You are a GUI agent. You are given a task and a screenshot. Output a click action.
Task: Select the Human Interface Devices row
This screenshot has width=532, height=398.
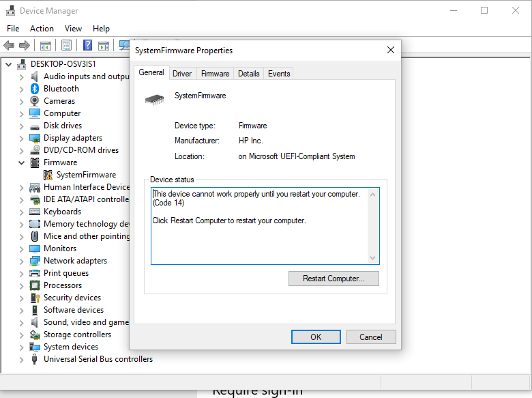(x=86, y=187)
